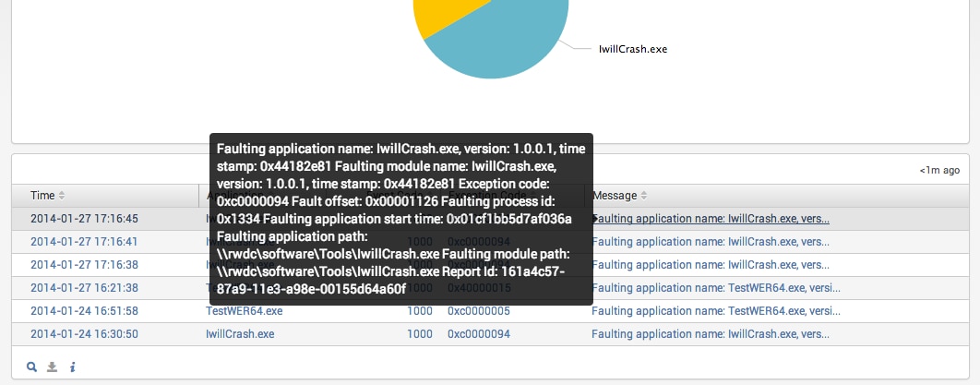Click IwillCrash.exe in the 16:30:50 row
This screenshot has width=980, height=385.
(240, 334)
